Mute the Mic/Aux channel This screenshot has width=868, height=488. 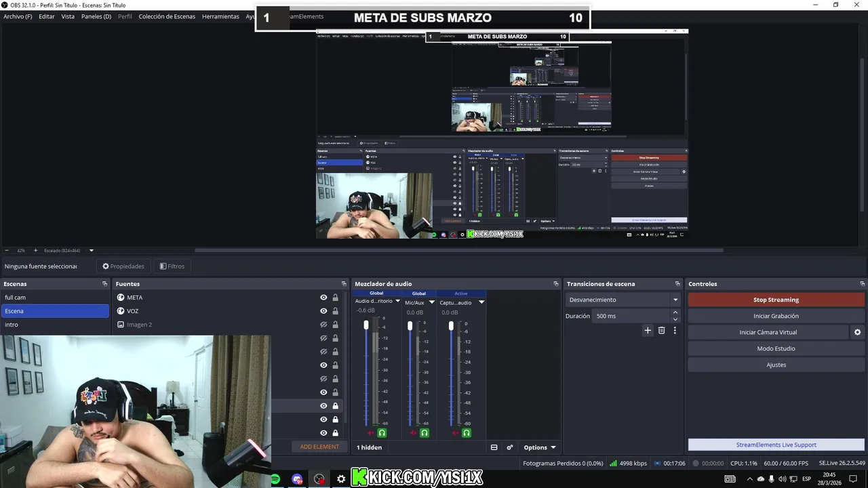(x=414, y=433)
